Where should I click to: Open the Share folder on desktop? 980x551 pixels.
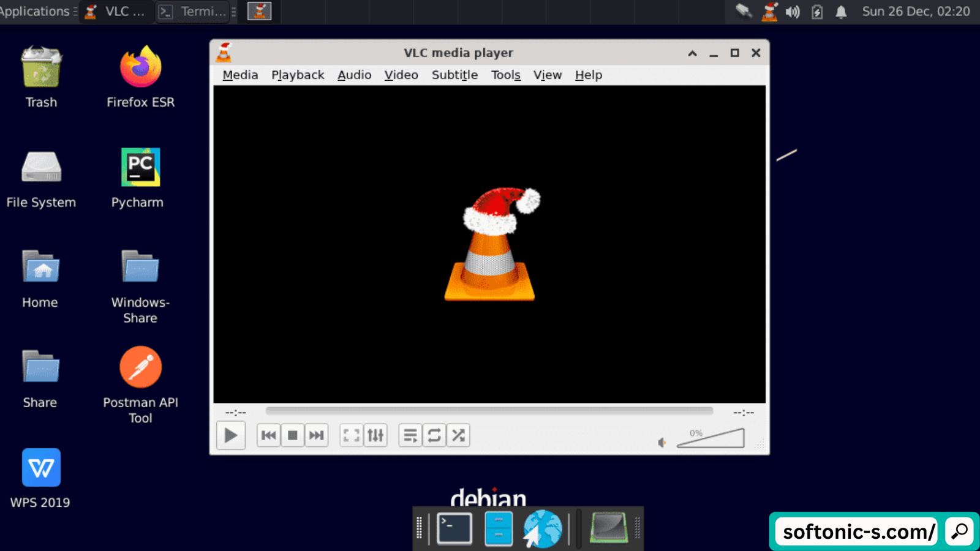40,378
